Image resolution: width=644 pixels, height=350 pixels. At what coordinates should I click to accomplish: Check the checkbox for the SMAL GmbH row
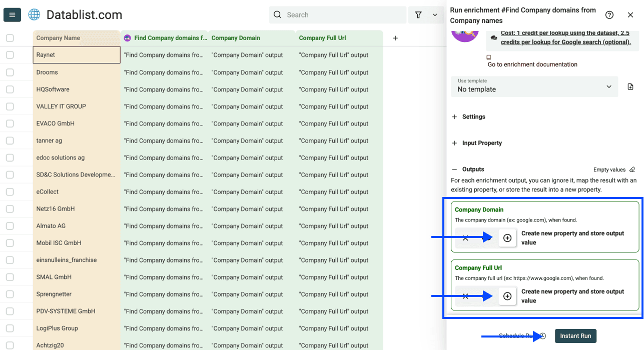pos(10,277)
